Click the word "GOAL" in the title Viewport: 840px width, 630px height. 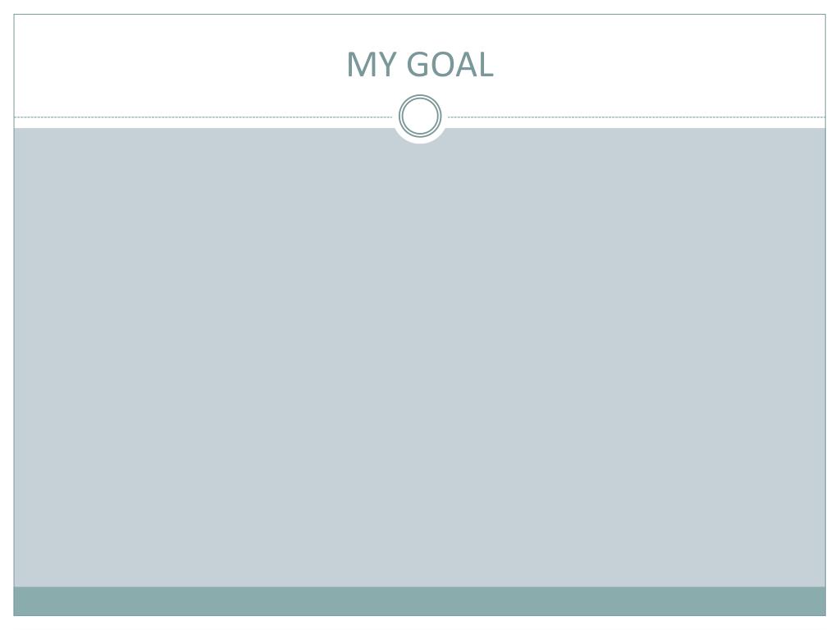[450, 64]
